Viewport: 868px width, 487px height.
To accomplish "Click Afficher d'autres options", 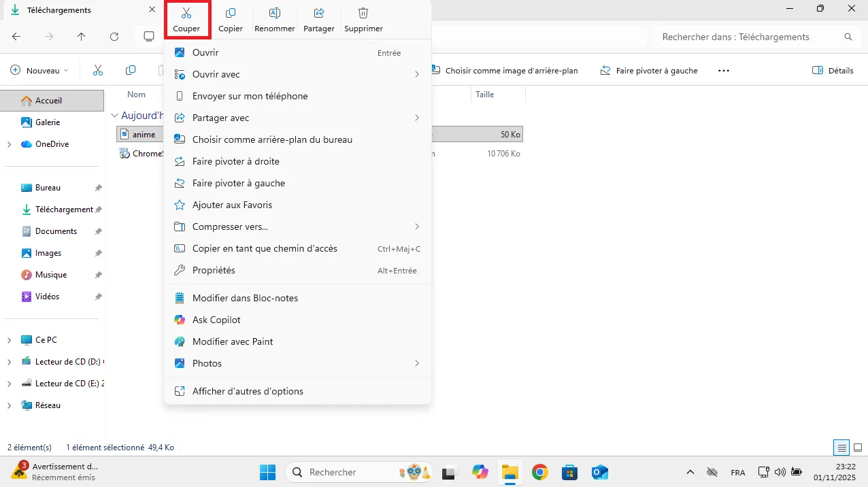I will pos(248,391).
